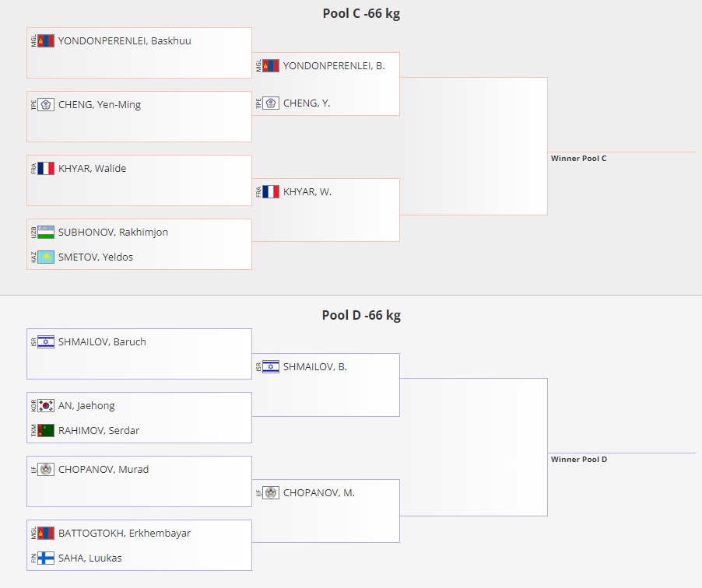Open CHOPANOV, M. second-round entry

pyautogui.click(x=319, y=492)
